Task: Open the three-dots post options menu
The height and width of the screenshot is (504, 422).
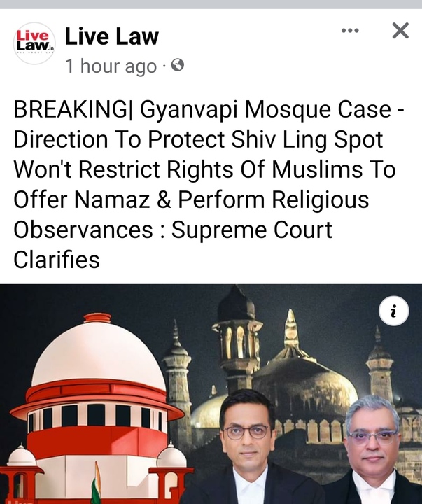Action: pos(350,31)
